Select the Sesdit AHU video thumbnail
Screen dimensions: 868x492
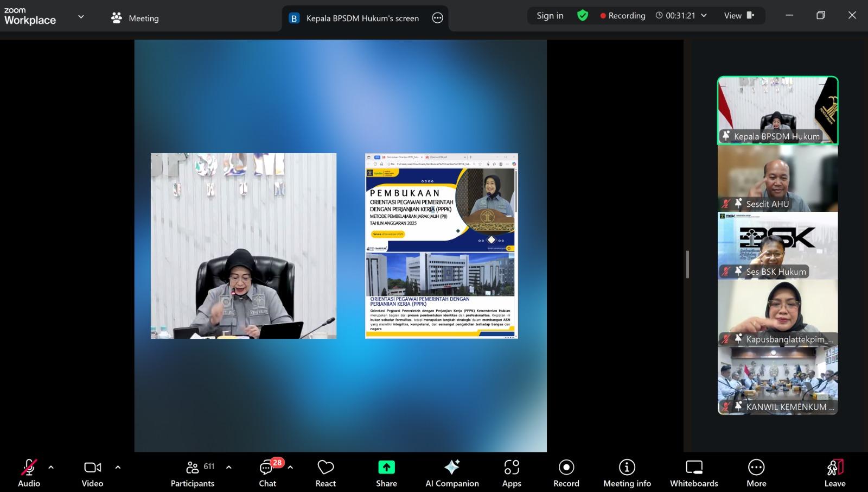point(777,178)
